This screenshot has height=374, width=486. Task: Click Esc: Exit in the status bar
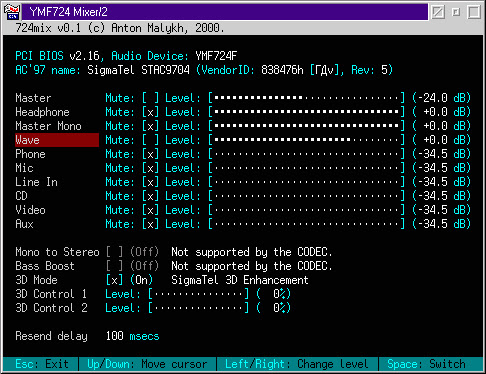click(42, 364)
